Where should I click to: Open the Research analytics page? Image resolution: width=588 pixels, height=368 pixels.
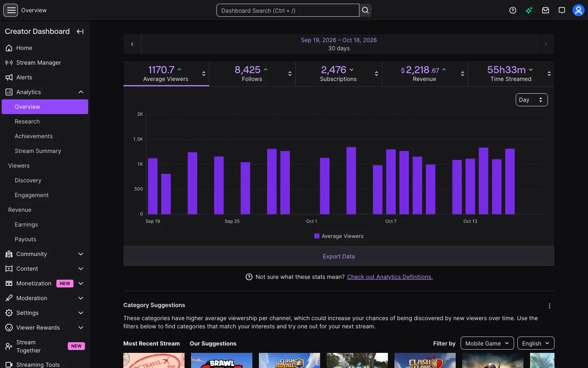(45, 121)
